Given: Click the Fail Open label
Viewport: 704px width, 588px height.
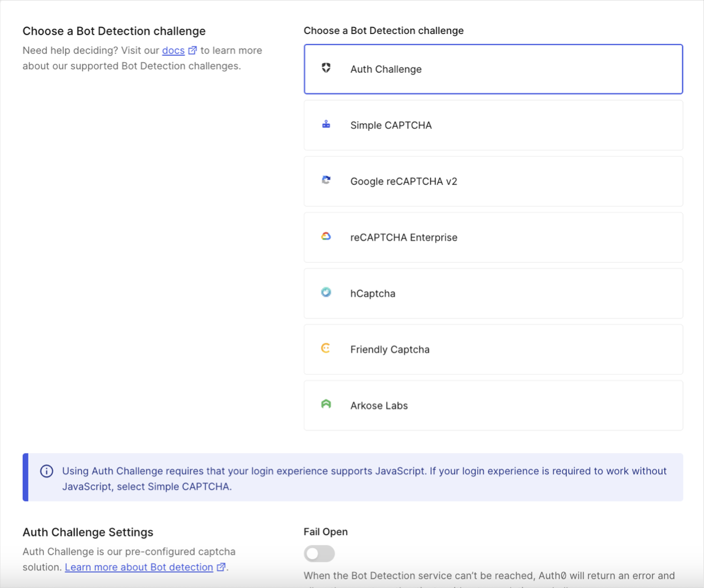Looking at the screenshot, I should click(326, 532).
